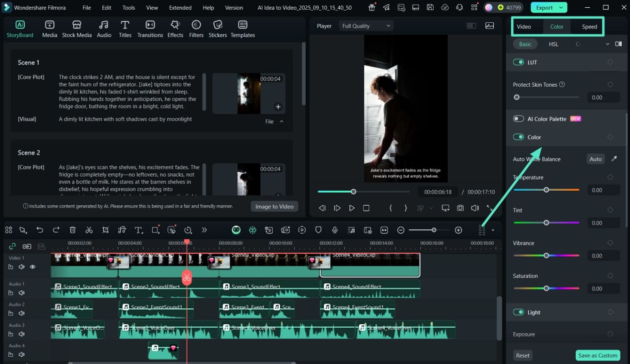This screenshot has height=364, width=630.
Task: Open the Extended menu
Action: pos(180,8)
